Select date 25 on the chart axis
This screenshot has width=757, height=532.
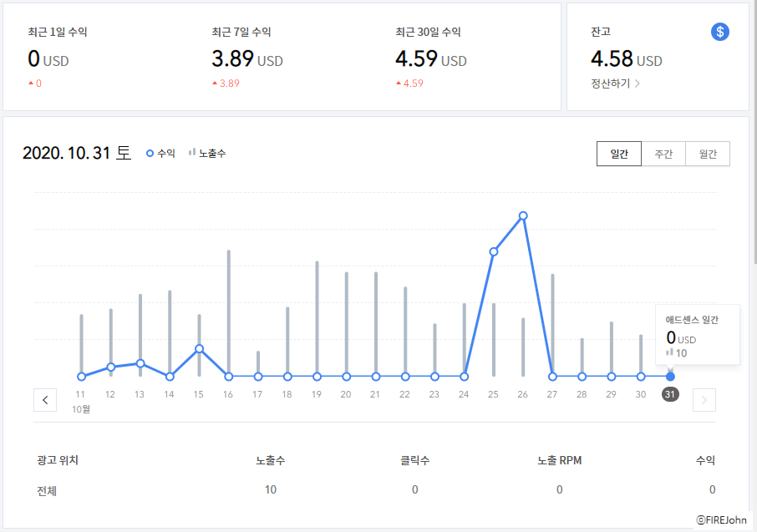[x=493, y=394]
